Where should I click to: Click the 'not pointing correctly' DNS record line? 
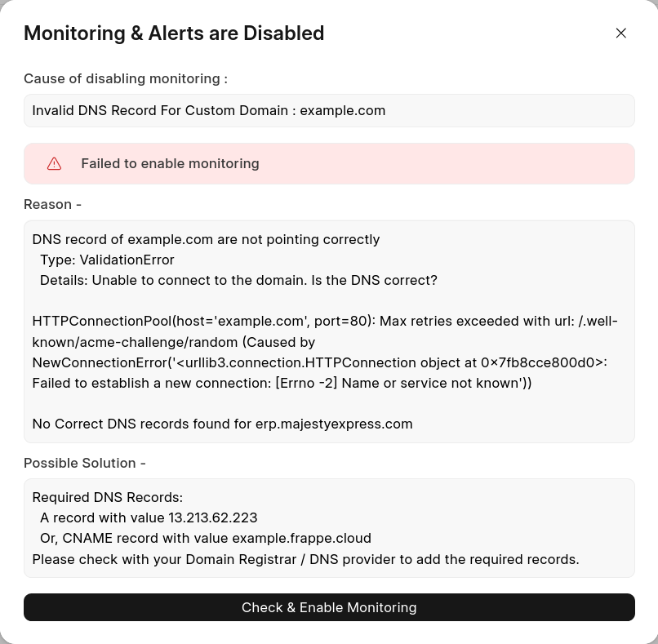(206, 240)
